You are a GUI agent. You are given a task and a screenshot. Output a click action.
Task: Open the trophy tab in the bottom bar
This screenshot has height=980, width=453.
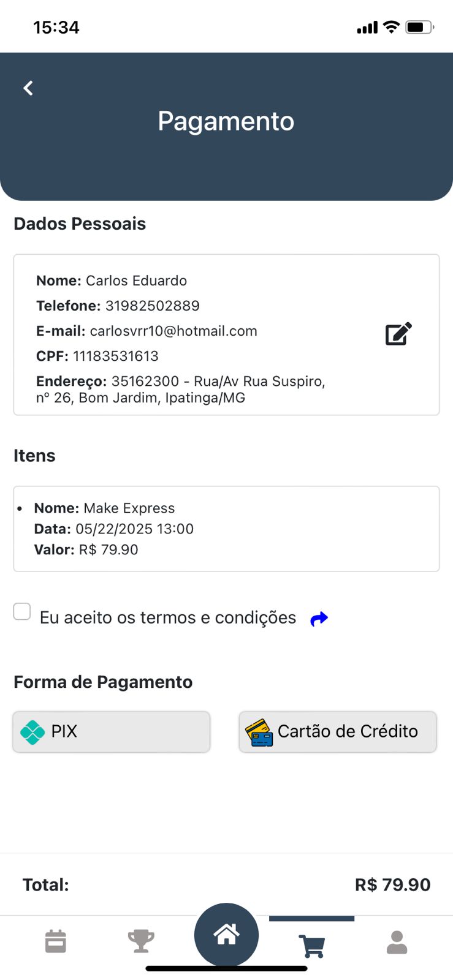tap(141, 941)
